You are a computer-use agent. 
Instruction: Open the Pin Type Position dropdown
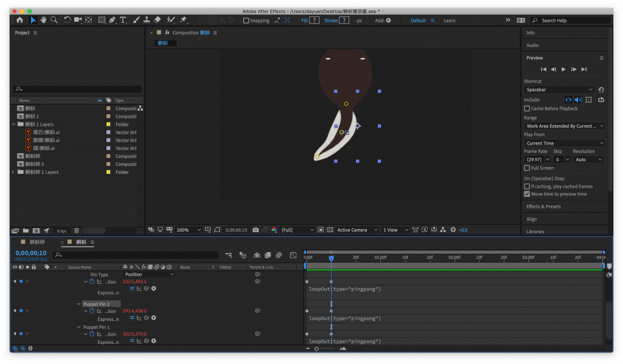pos(149,274)
